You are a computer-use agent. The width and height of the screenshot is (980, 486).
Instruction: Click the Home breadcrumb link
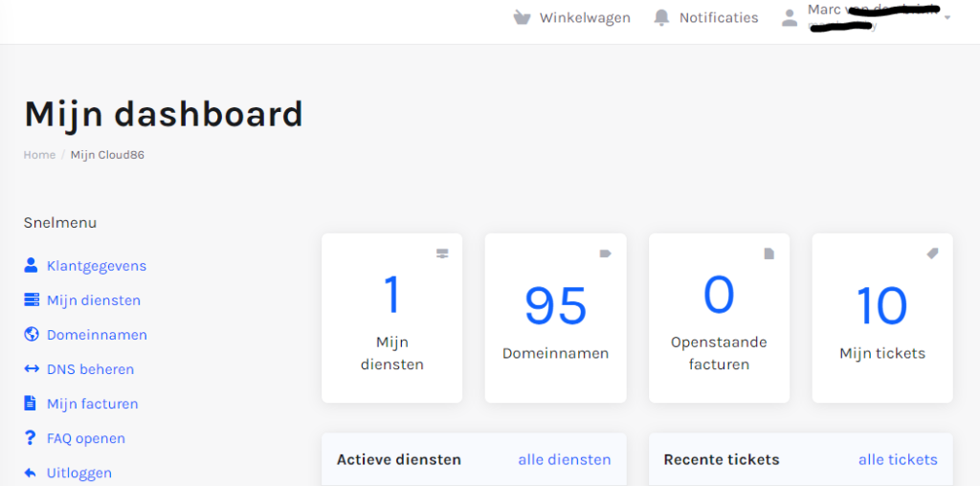(39, 154)
